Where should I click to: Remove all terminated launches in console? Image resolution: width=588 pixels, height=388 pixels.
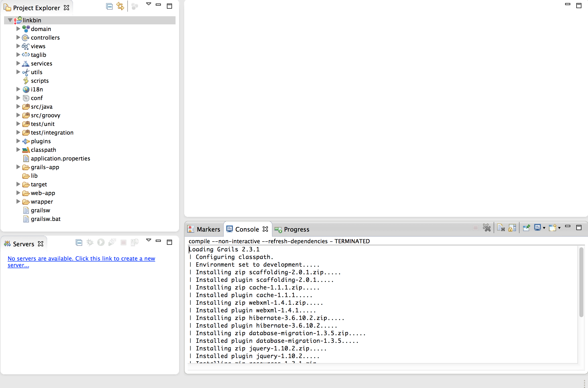[x=487, y=228]
